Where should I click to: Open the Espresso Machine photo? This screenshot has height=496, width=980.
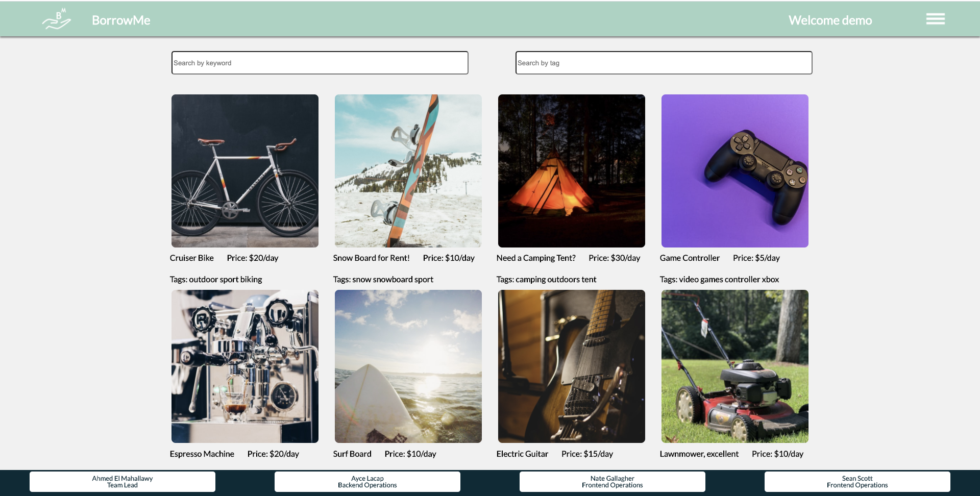click(x=245, y=366)
